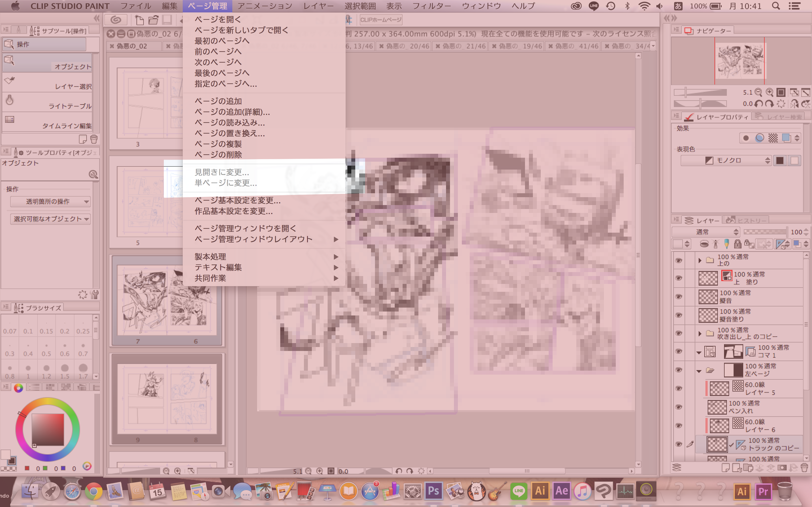Click the navigator zoom in icon
This screenshot has width=812, height=507.
(x=769, y=92)
